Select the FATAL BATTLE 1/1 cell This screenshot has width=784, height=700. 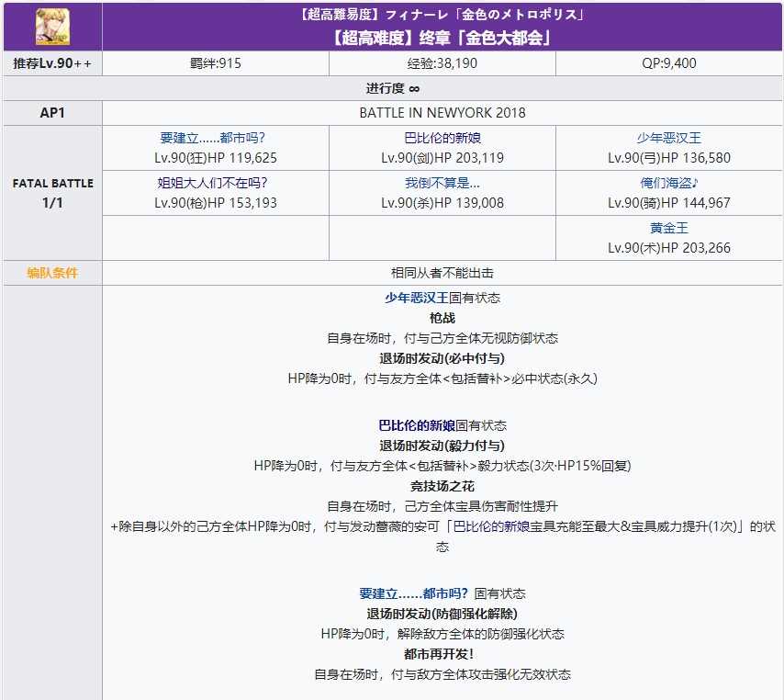(52, 193)
